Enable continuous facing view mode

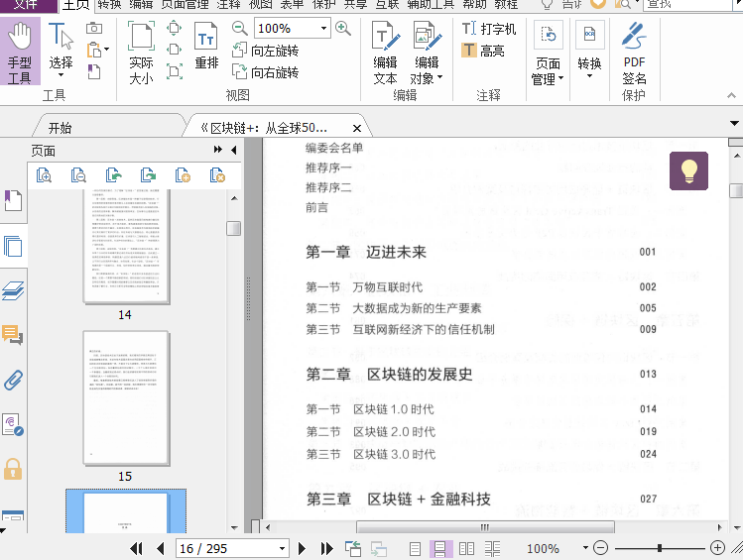point(492,549)
